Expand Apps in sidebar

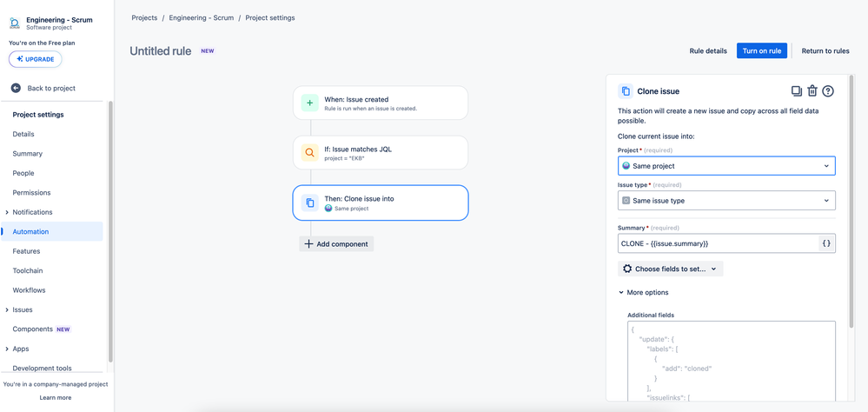(7, 349)
